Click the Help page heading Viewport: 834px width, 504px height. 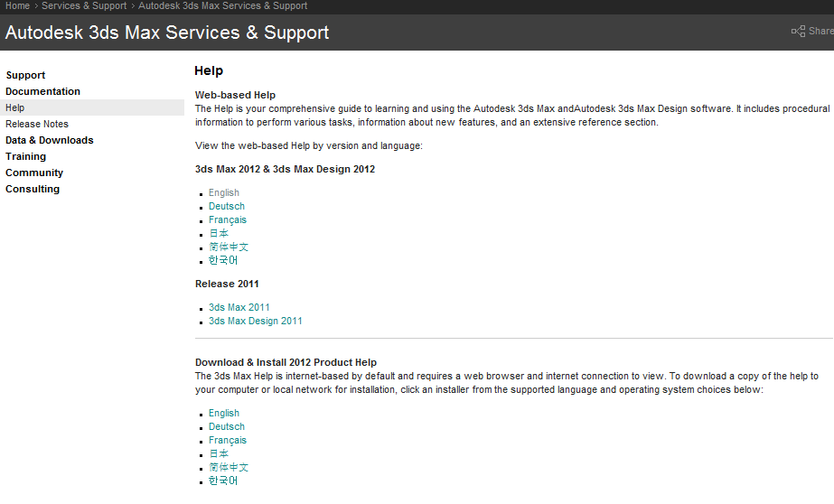tap(209, 70)
